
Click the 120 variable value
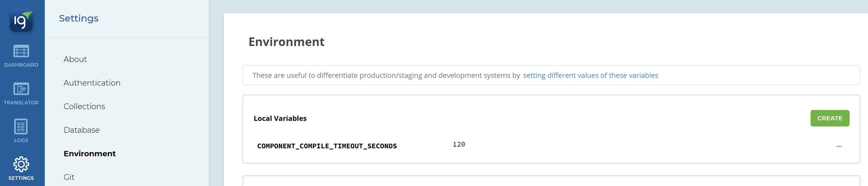pos(459,145)
